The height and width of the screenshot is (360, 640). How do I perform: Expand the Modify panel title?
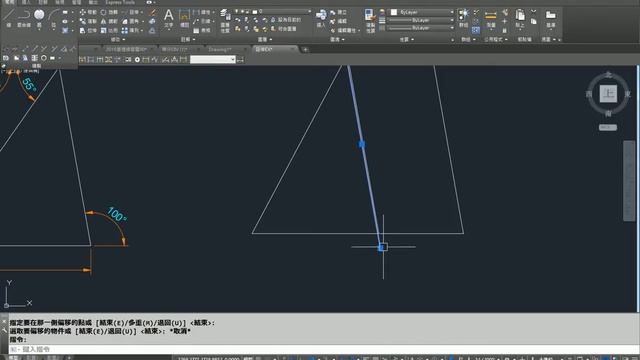coord(118,40)
